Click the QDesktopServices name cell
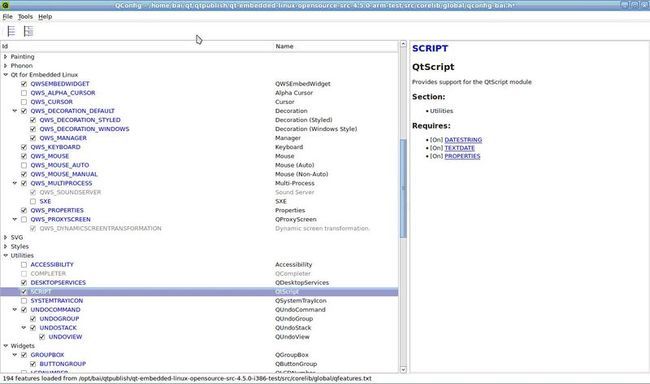Image resolution: width=650 pixels, height=384 pixels. point(302,282)
